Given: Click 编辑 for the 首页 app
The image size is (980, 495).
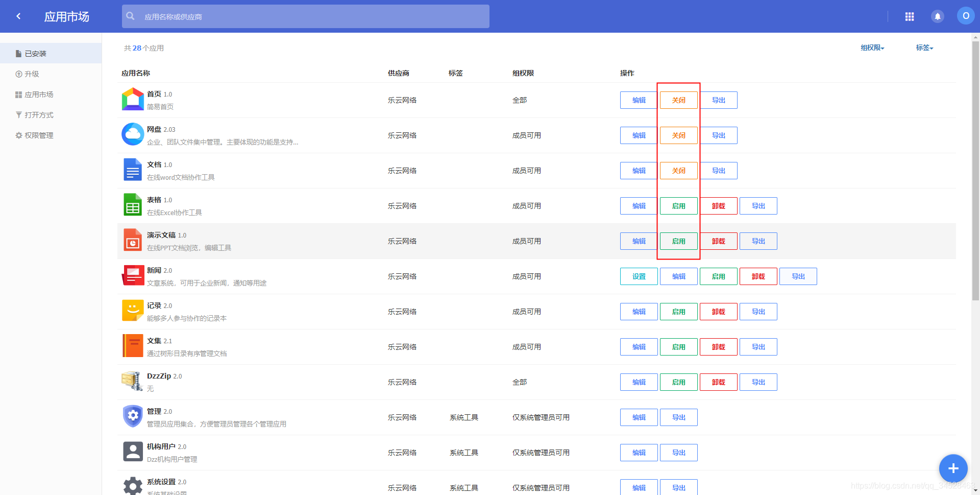Looking at the screenshot, I should [639, 100].
